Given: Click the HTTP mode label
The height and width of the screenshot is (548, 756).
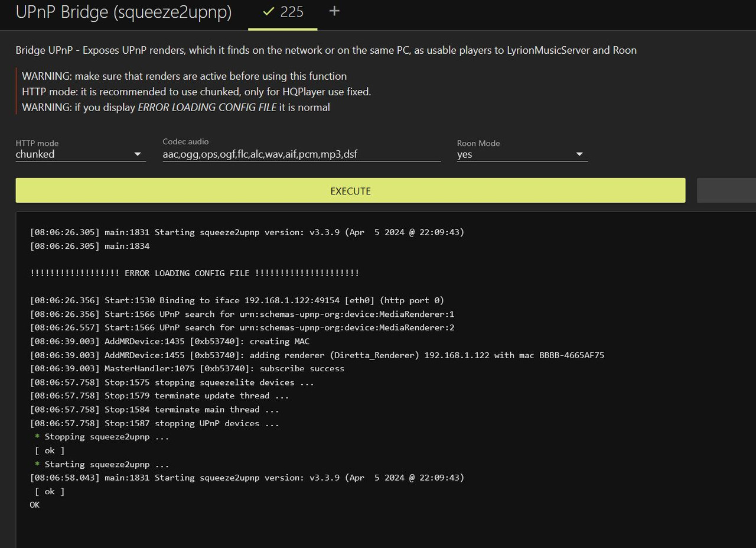Looking at the screenshot, I should (37, 143).
